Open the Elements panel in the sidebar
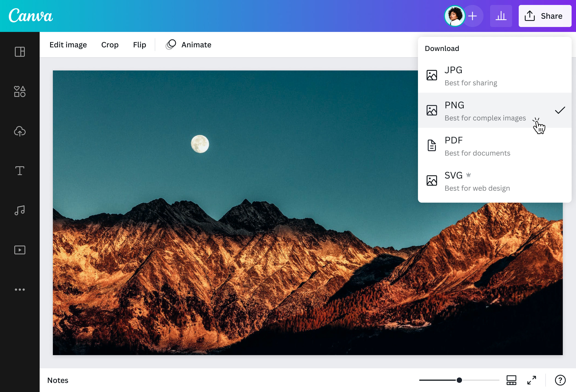This screenshot has height=392, width=576. 20,91
